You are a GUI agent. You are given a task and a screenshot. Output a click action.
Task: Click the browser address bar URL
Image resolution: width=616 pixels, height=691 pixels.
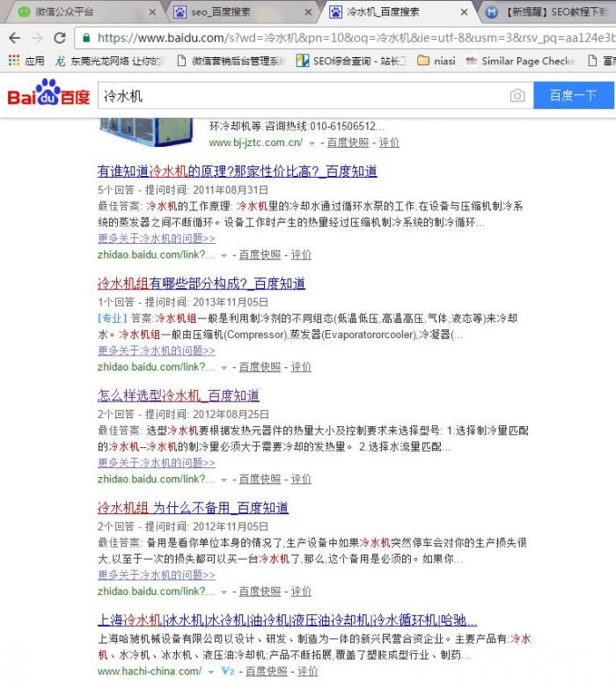(352, 38)
